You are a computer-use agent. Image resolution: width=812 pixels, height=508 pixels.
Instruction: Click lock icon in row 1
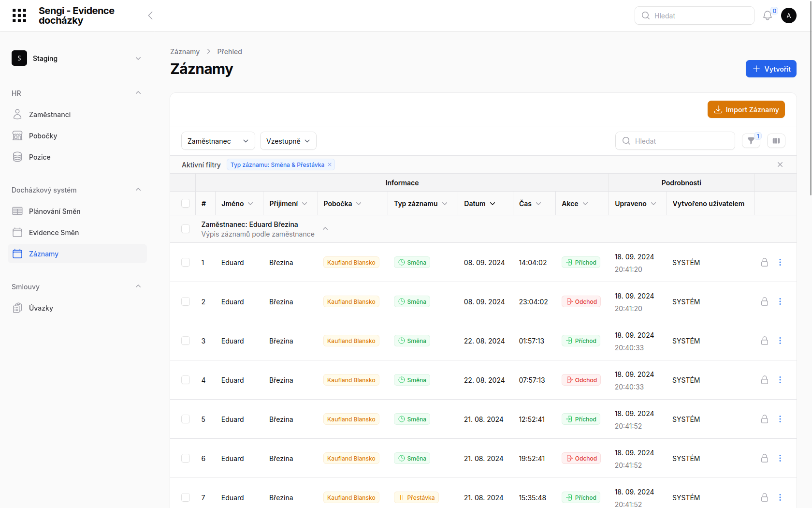click(765, 262)
